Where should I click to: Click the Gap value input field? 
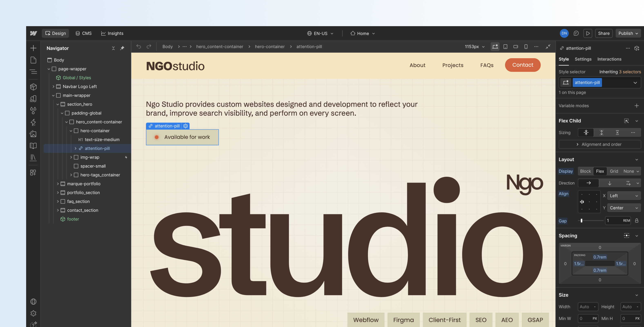pyautogui.click(x=618, y=221)
